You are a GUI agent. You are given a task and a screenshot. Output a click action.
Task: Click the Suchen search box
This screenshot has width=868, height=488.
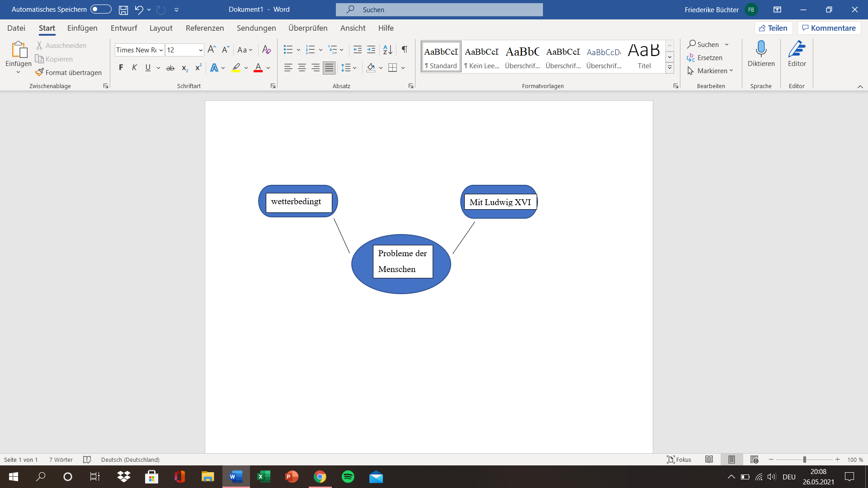439,9
